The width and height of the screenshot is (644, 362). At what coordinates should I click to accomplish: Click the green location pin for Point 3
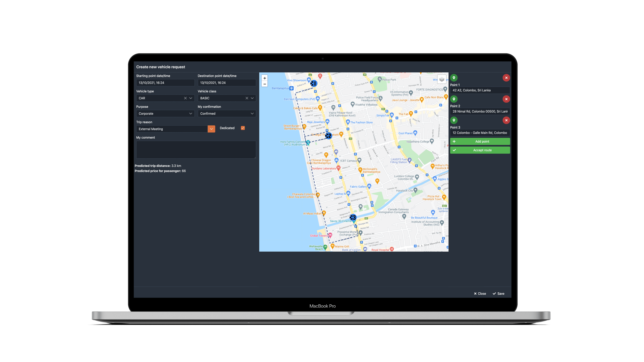click(x=454, y=120)
